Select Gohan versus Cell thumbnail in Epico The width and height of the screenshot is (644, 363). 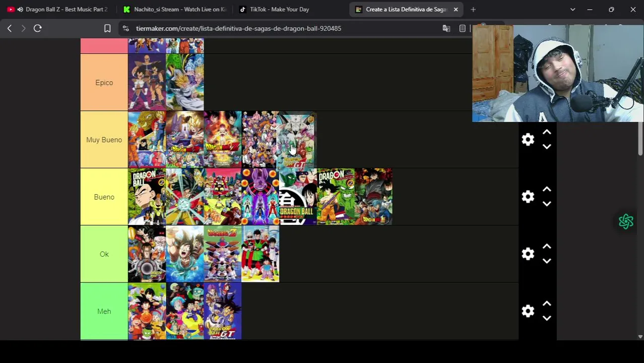tap(185, 83)
